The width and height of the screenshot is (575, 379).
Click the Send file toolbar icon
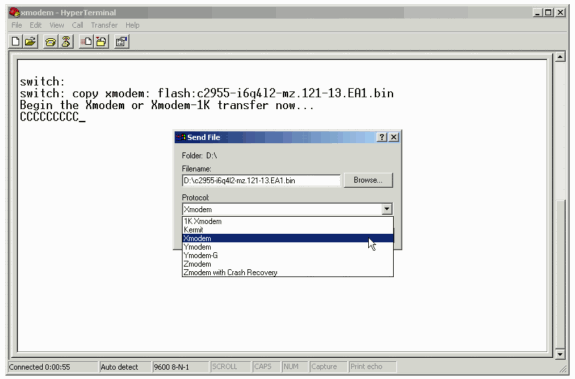pos(87,41)
